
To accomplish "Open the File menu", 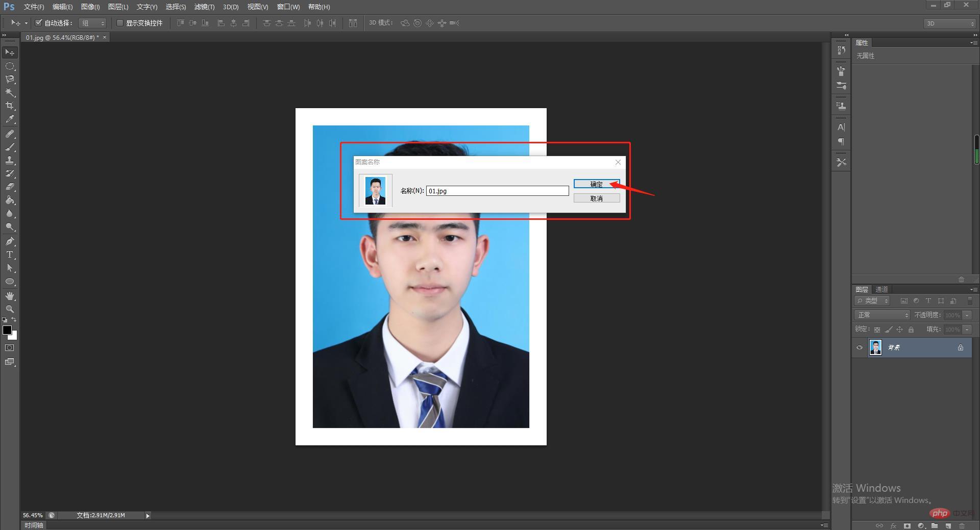I will pyautogui.click(x=34, y=7).
